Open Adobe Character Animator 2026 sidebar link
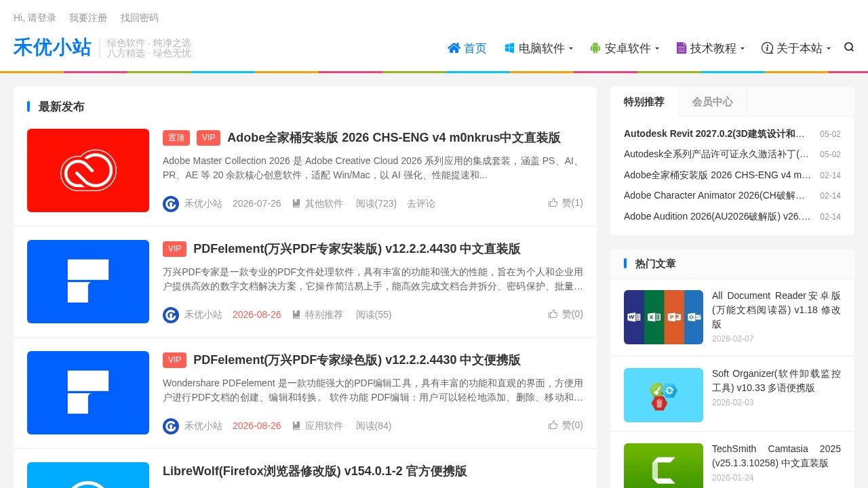This screenshot has width=868, height=488. (714, 195)
